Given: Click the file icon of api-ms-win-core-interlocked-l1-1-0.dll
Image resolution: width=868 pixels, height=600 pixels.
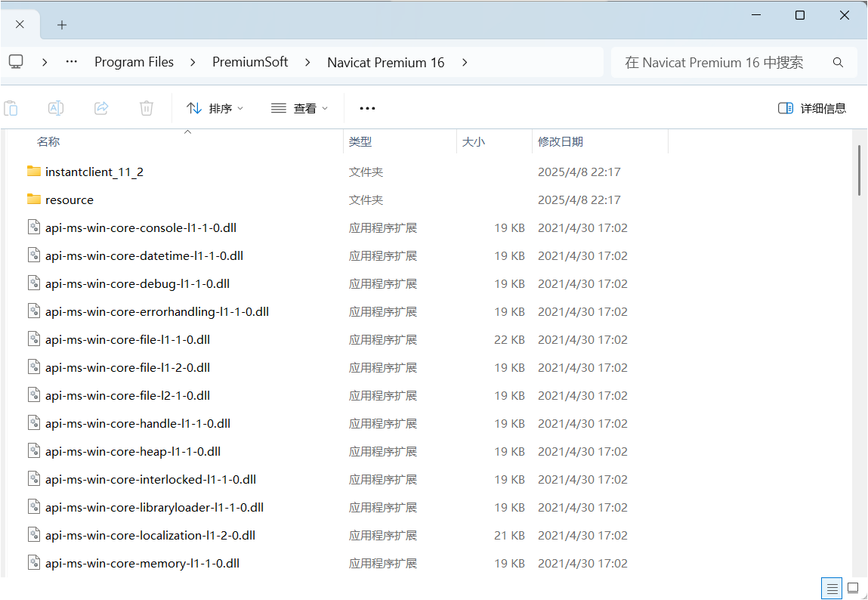Looking at the screenshot, I should coord(34,479).
